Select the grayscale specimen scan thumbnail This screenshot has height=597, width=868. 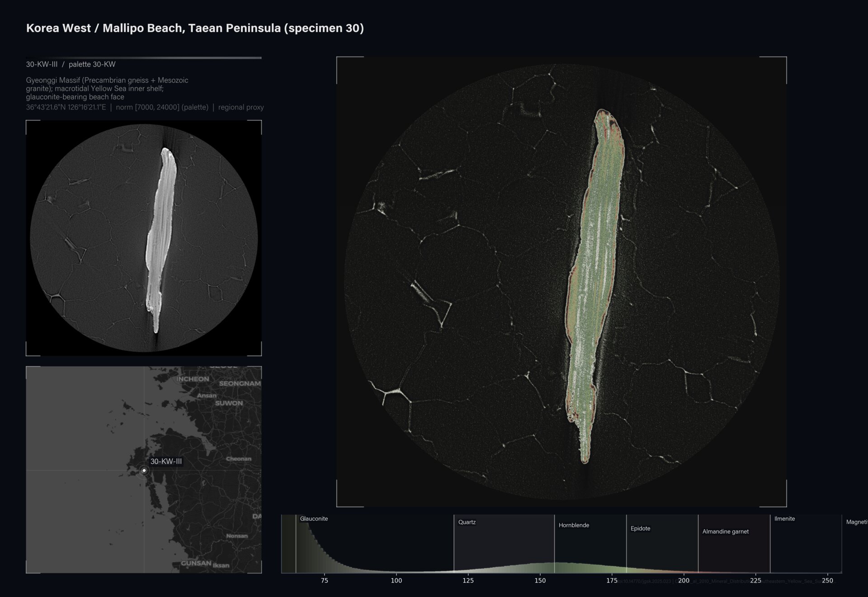tap(144, 238)
